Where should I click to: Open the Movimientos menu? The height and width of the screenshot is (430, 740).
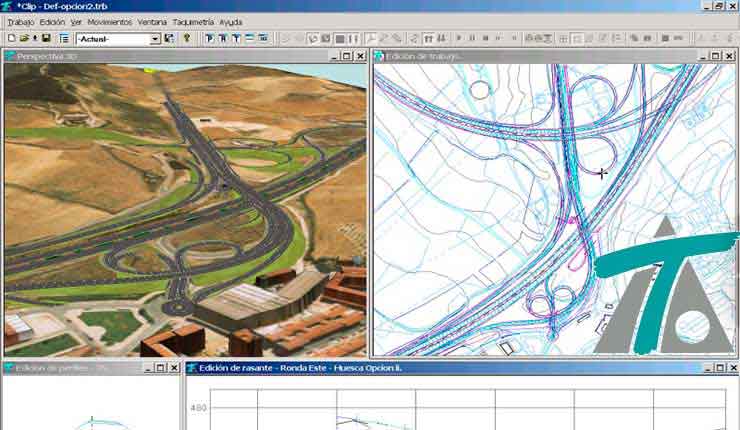click(109, 22)
